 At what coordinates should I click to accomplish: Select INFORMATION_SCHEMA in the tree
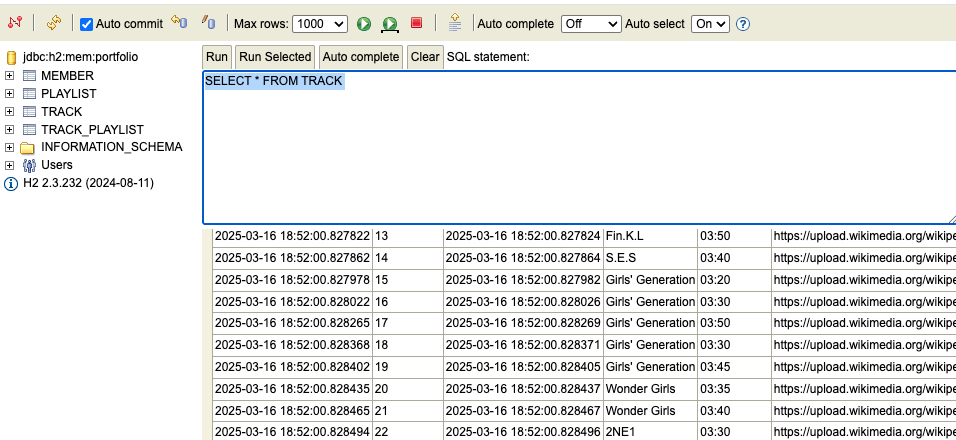[x=112, y=147]
